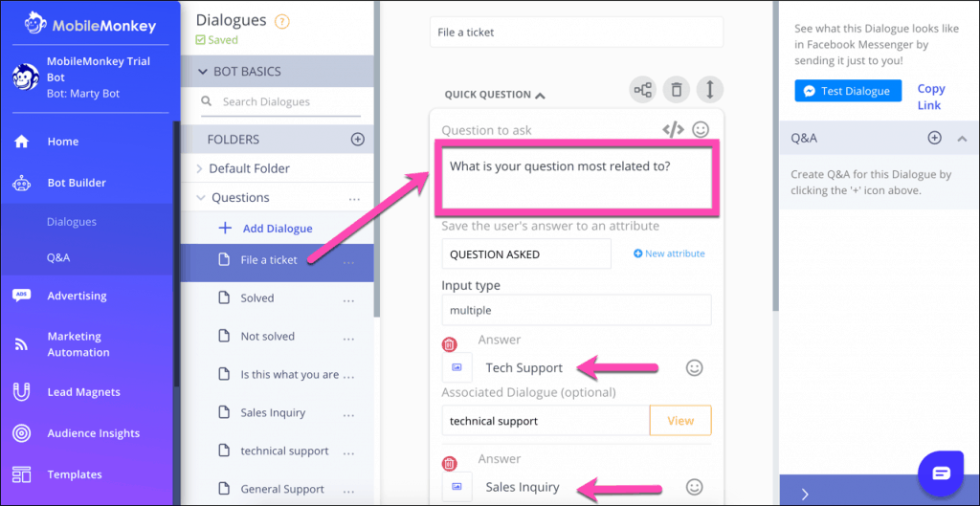
Task: Click Copy Link
Action: [x=930, y=97]
